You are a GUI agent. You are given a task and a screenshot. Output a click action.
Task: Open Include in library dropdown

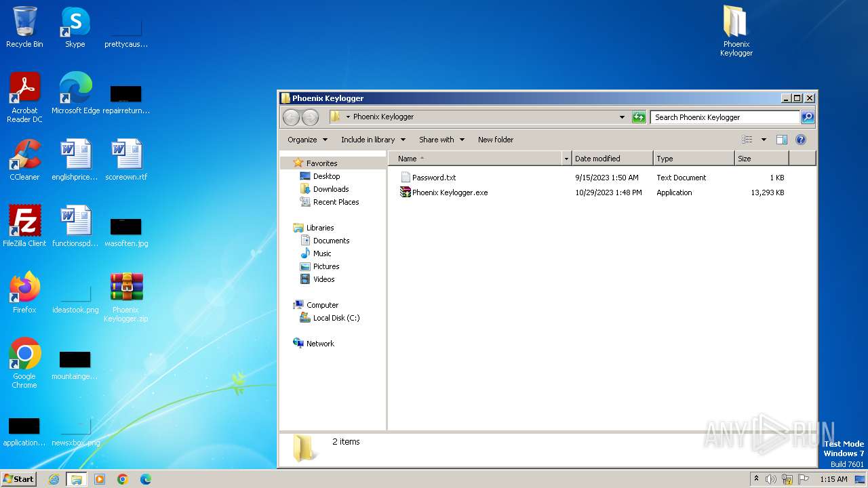coord(373,140)
